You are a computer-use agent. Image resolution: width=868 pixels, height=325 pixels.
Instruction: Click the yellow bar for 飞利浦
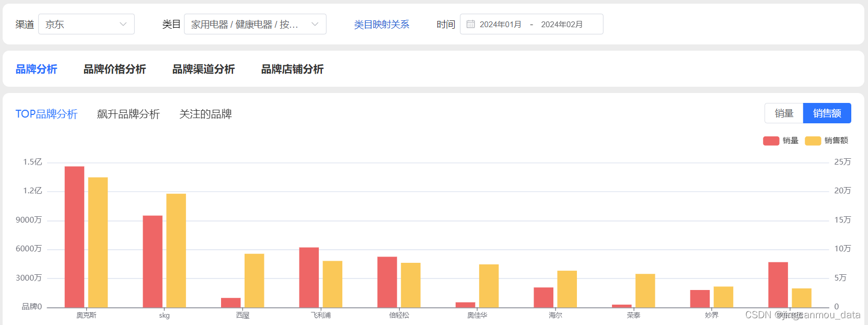coord(332,284)
